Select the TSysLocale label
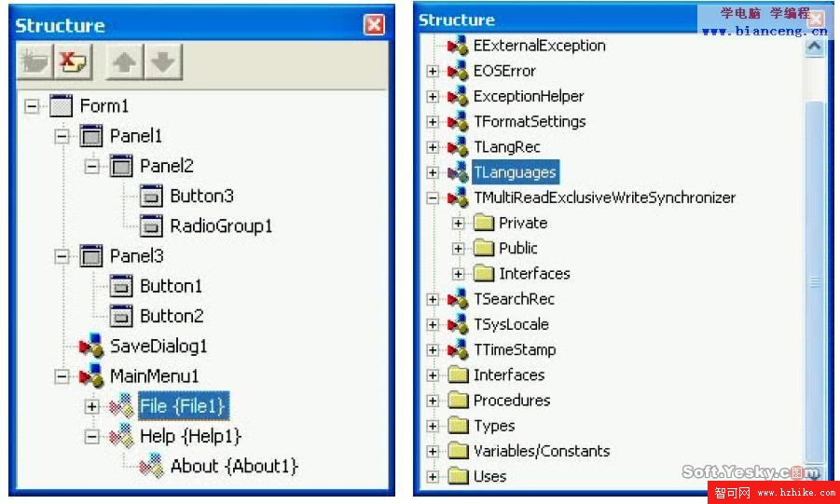840x504 pixels. click(x=511, y=324)
